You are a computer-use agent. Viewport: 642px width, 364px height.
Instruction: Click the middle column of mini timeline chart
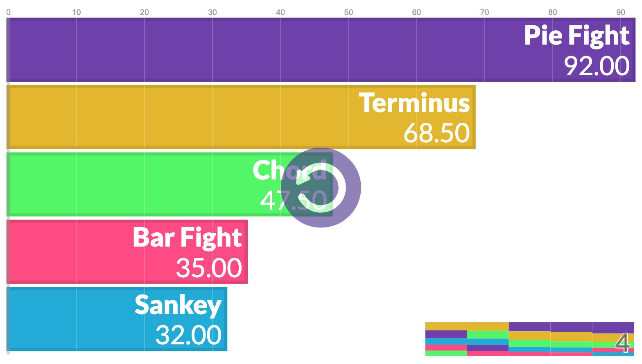(529, 339)
